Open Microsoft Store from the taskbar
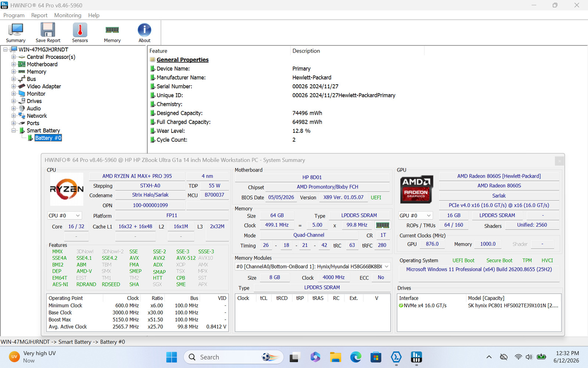This screenshot has width=588, height=368. click(x=376, y=357)
